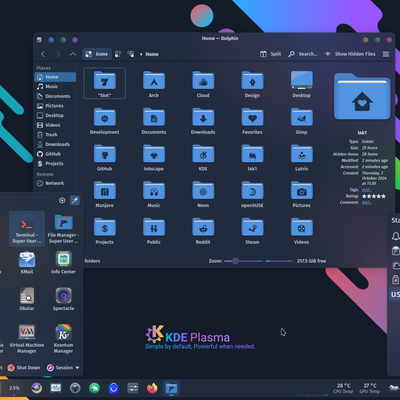Image resolution: width=400 pixels, height=400 pixels.
Task: Open the openSUSE folder
Action: pos(252,194)
